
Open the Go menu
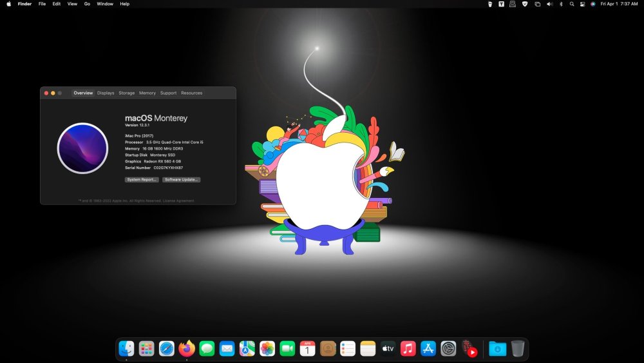pos(87,4)
